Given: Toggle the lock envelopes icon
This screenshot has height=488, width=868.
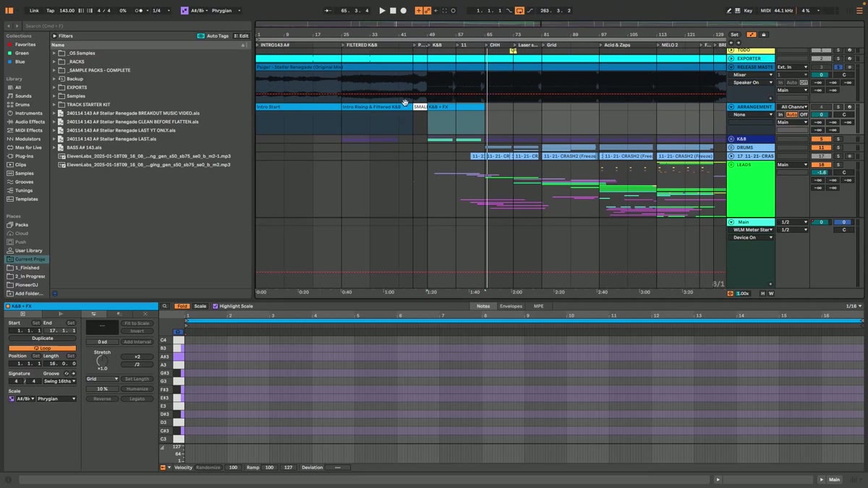Looking at the screenshot, I should coord(763,35).
